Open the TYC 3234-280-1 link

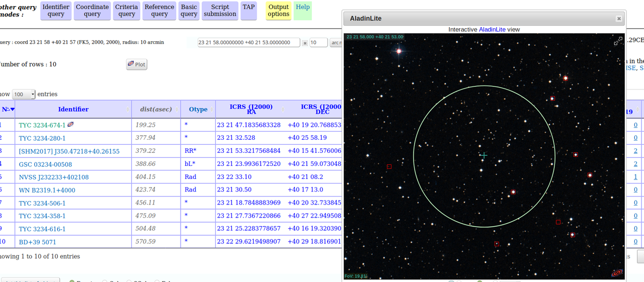coord(42,138)
